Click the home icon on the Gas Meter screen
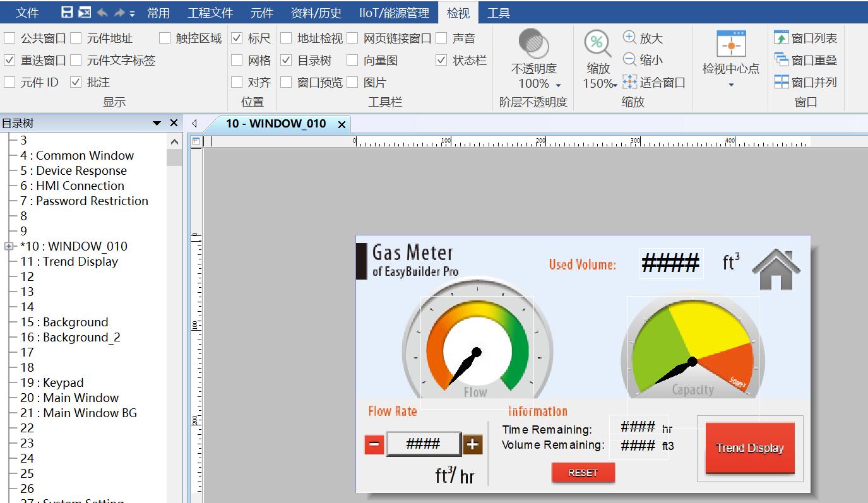868x503 pixels. click(776, 269)
